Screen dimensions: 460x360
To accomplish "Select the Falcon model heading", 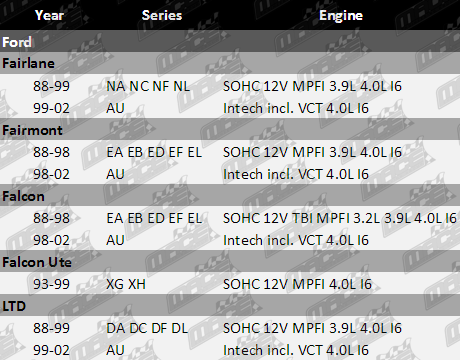I will click(x=23, y=196).
